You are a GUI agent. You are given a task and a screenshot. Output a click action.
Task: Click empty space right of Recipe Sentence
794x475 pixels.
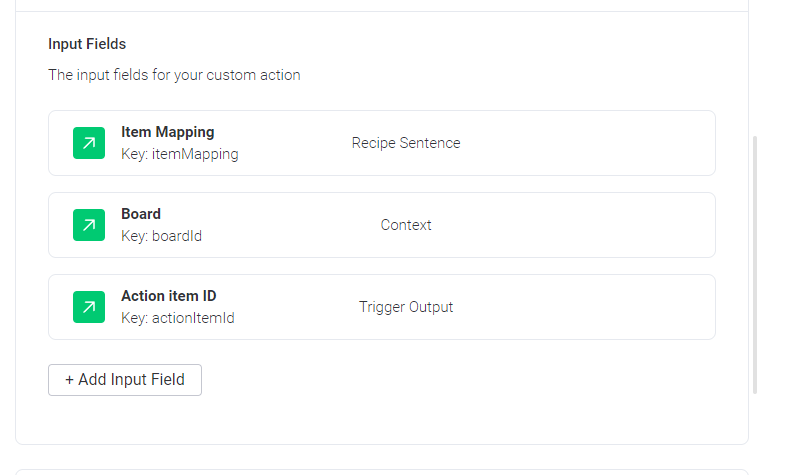pyautogui.click(x=587, y=143)
